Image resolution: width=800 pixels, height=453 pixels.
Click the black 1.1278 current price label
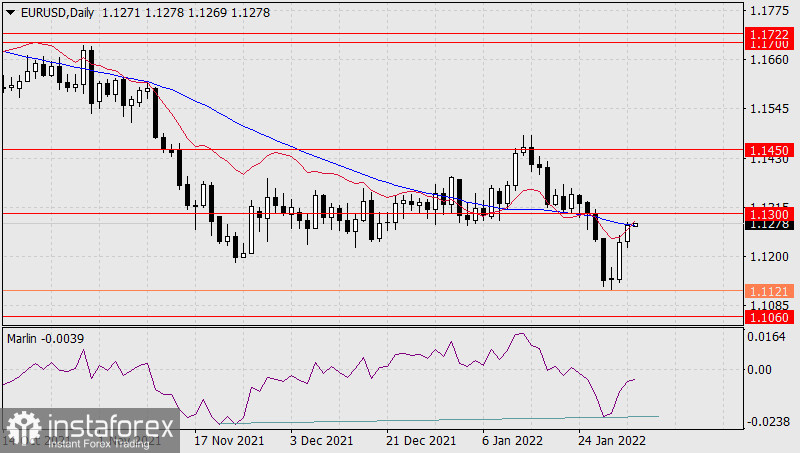(x=770, y=225)
